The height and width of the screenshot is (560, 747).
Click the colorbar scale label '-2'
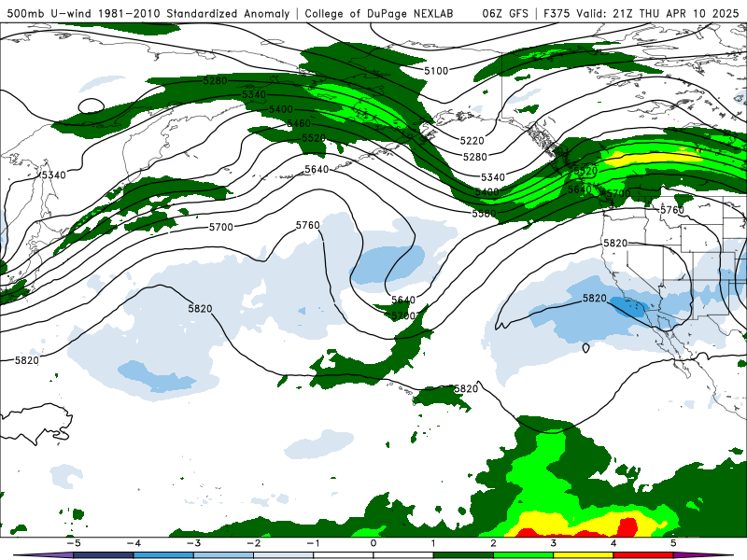tap(253, 543)
